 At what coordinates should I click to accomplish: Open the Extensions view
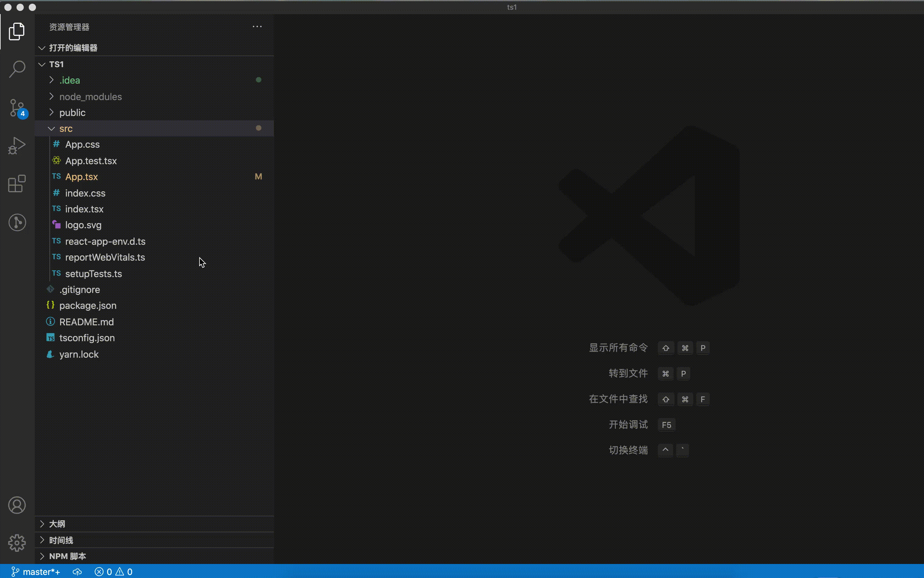(17, 184)
